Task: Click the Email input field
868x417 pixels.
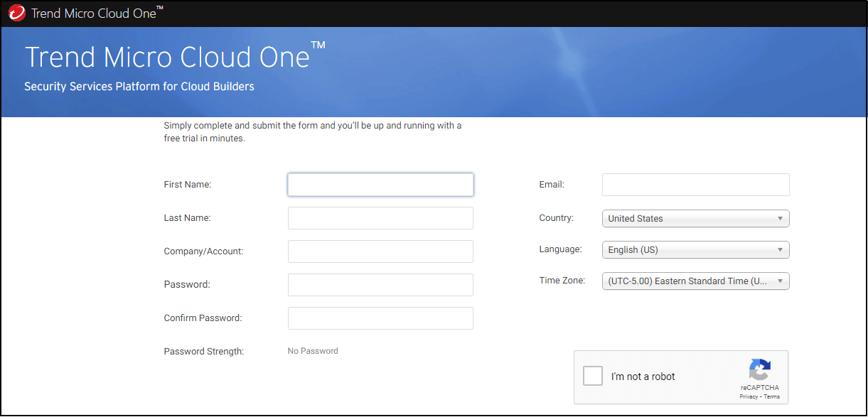Action: pyautogui.click(x=695, y=184)
